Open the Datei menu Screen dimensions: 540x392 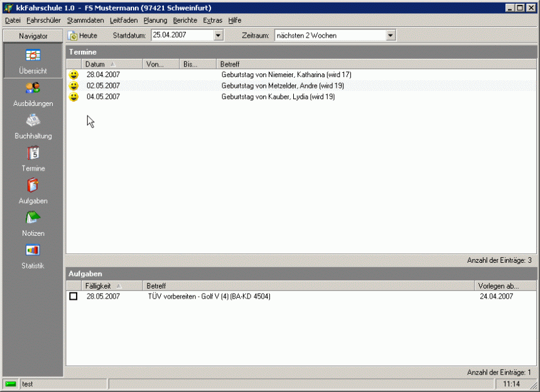point(13,20)
